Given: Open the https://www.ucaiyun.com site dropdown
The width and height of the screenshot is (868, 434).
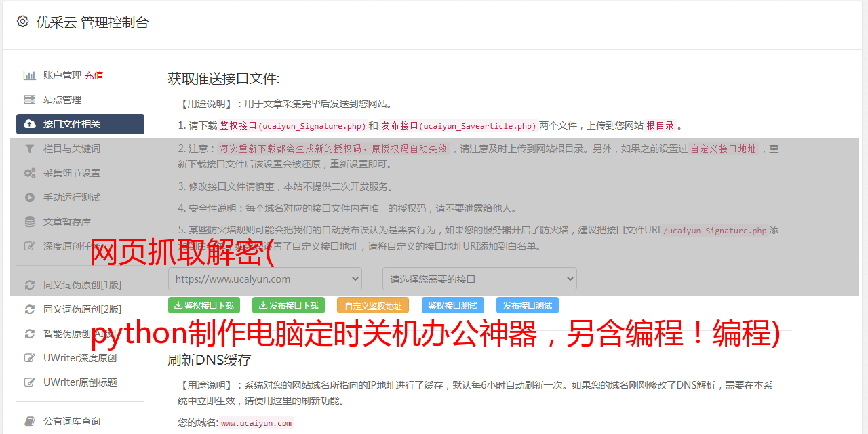Looking at the screenshot, I should [x=265, y=279].
